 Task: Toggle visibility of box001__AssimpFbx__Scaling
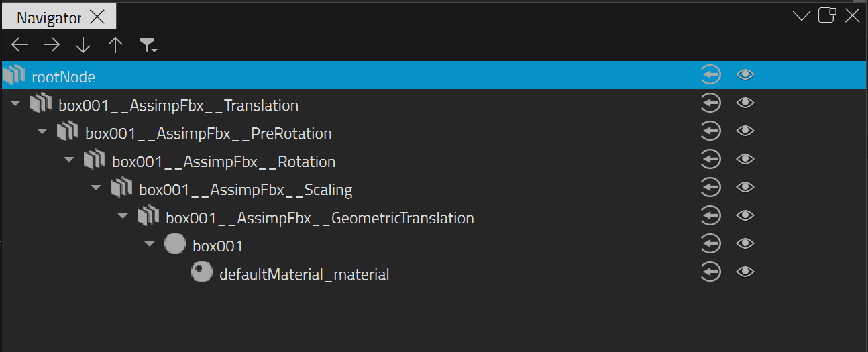(745, 187)
